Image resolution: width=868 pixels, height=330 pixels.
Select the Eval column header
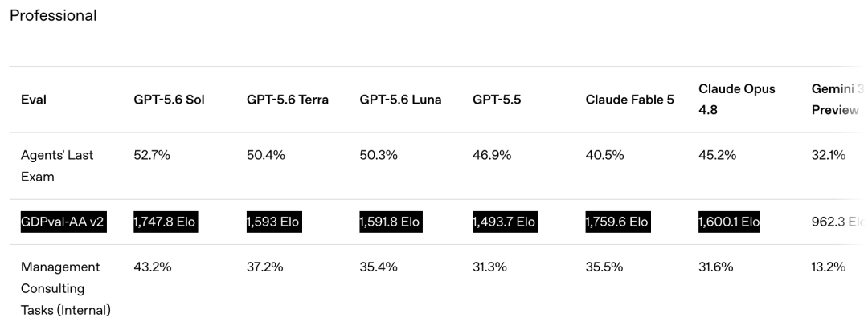click(x=33, y=100)
